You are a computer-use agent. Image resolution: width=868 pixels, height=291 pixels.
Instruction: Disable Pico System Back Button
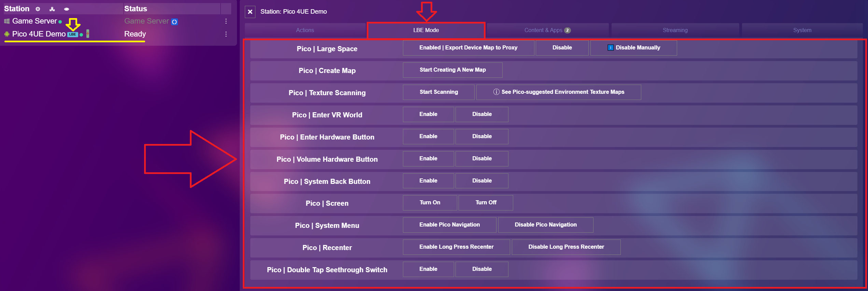[x=482, y=181]
